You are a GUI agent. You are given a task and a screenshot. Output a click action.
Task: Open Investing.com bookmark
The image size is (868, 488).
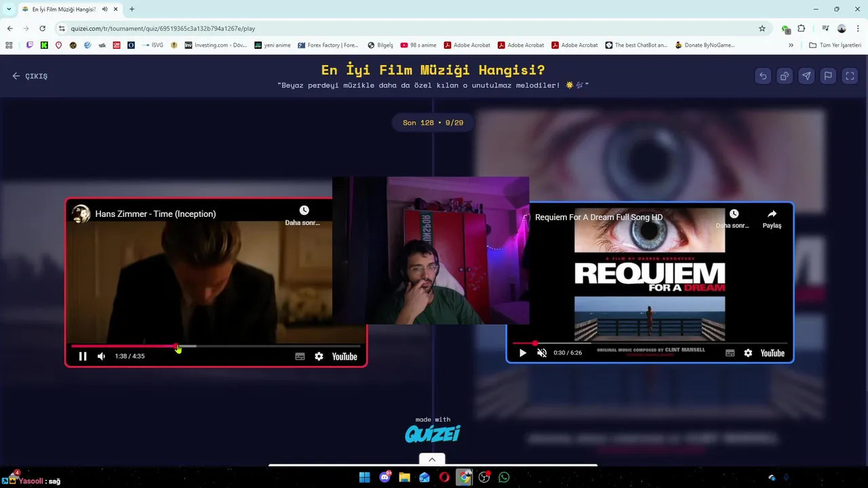(216, 45)
